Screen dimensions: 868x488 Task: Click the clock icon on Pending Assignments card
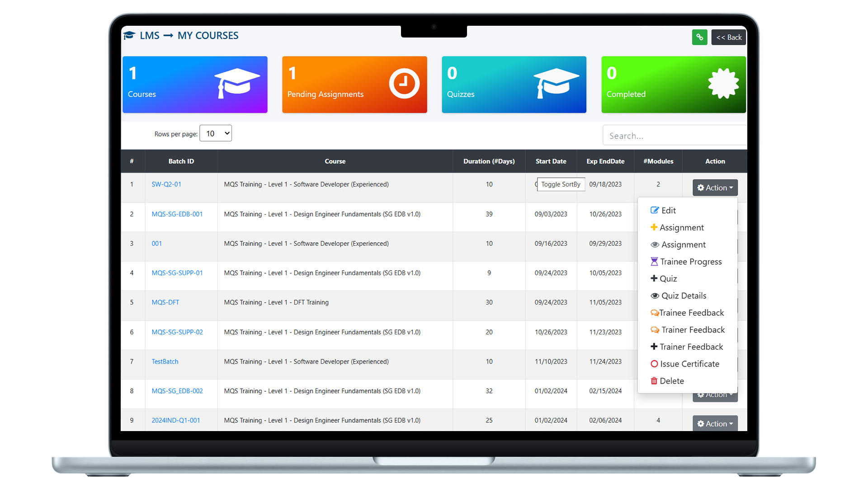[404, 84]
